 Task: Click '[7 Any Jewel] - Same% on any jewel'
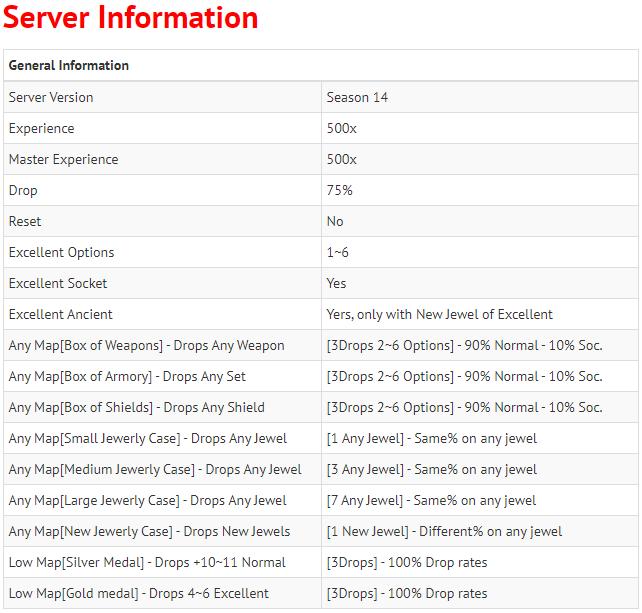(x=431, y=501)
